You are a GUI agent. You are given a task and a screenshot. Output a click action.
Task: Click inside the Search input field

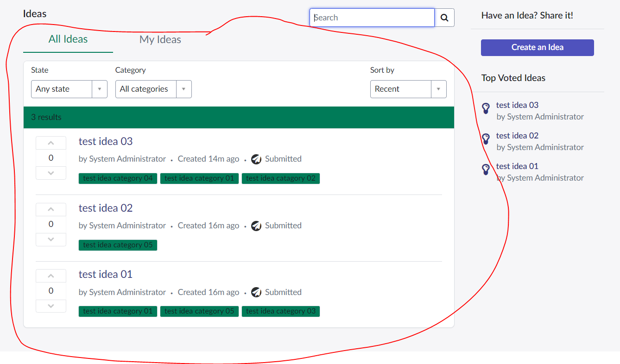(x=371, y=18)
